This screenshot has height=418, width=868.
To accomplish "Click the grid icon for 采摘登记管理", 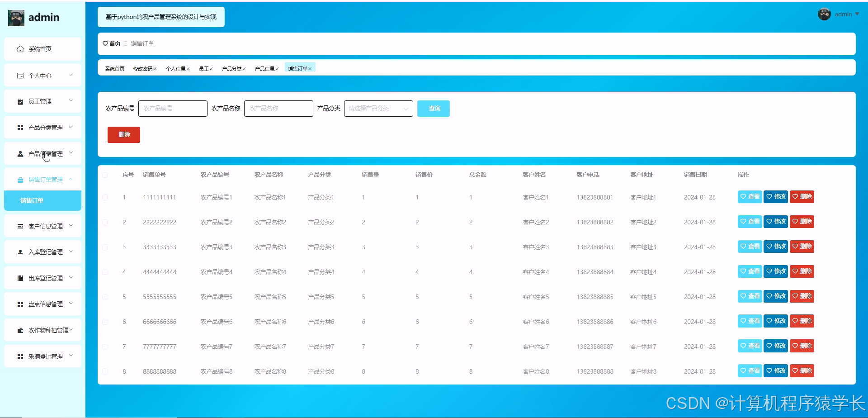I will 20,356.
